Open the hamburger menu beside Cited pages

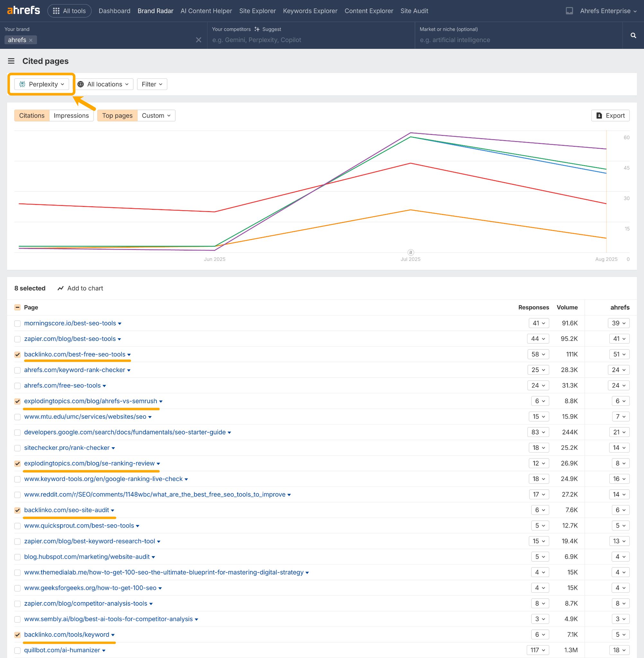[11, 61]
